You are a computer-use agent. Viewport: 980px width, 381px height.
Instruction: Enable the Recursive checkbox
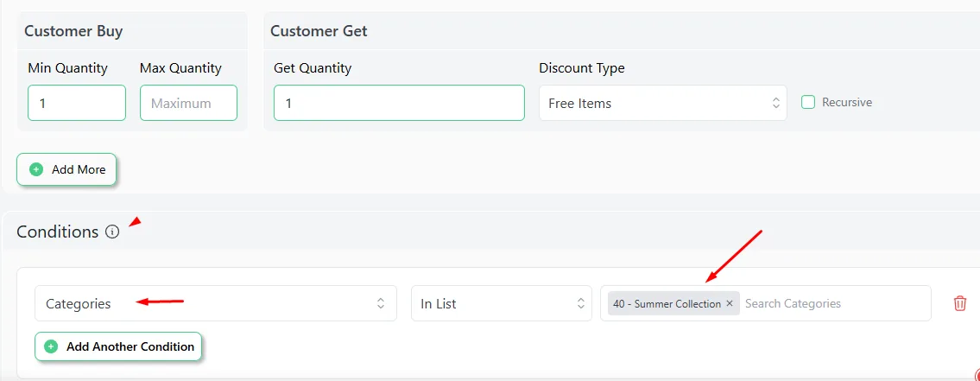(x=808, y=102)
